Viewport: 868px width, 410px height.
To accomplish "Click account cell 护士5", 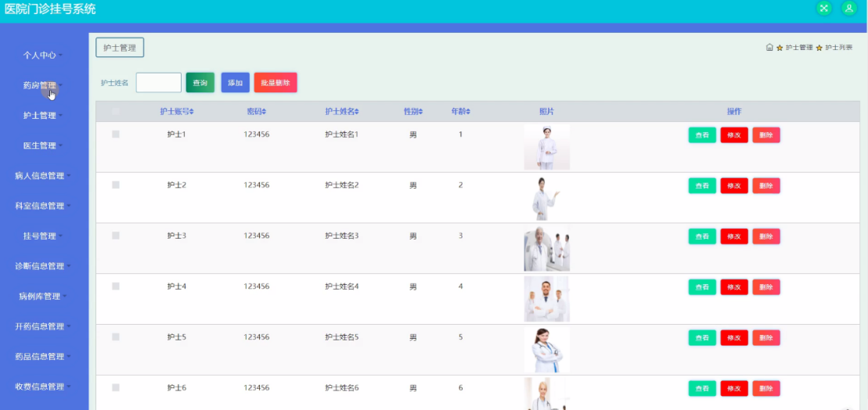I will (x=177, y=337).
